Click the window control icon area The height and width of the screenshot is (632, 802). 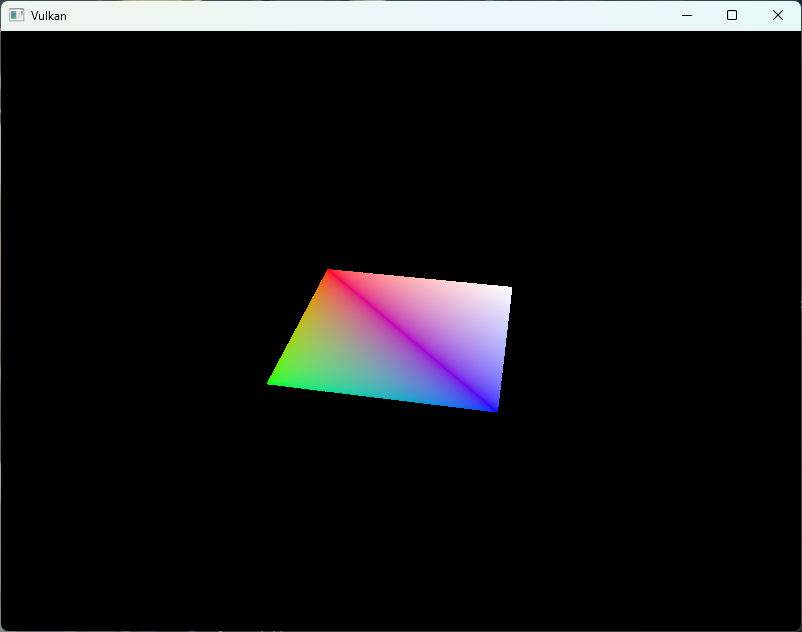click(x=733, y=15)
